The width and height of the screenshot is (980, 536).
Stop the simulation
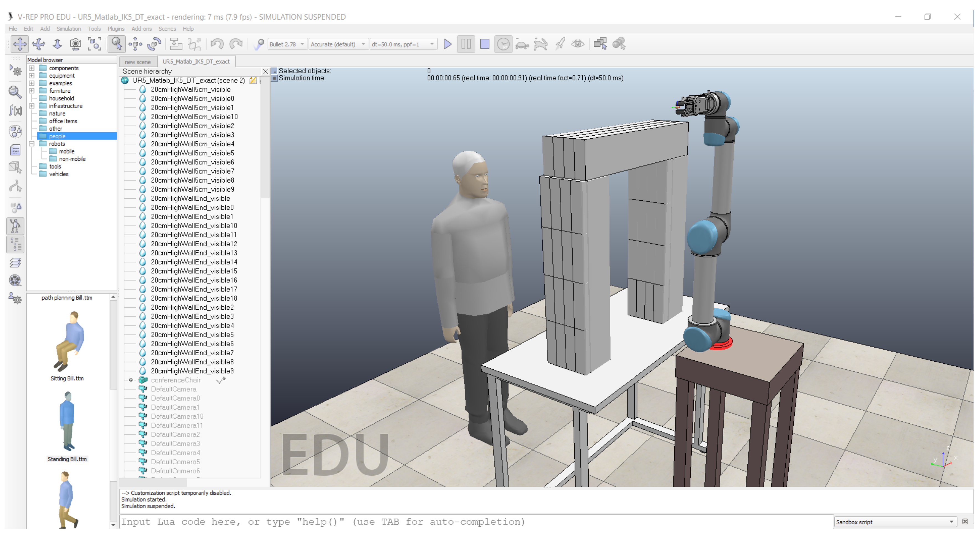[x=484, y=44]
